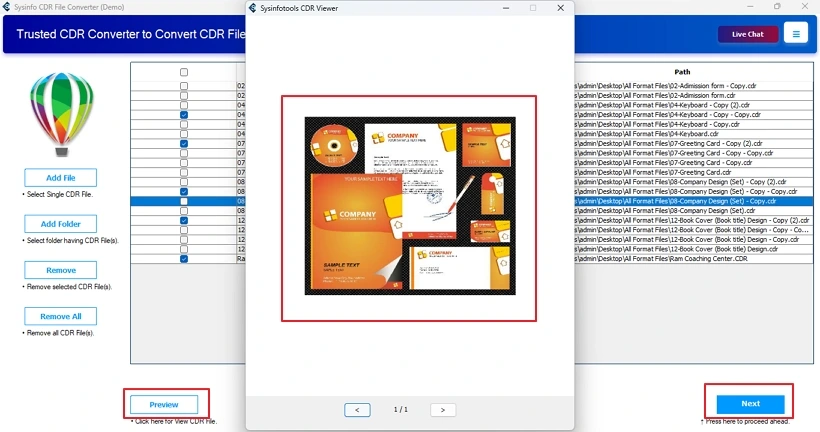
Task: Check the 02-Admission form.cdr row checkbox
Action: coord(184,96)
